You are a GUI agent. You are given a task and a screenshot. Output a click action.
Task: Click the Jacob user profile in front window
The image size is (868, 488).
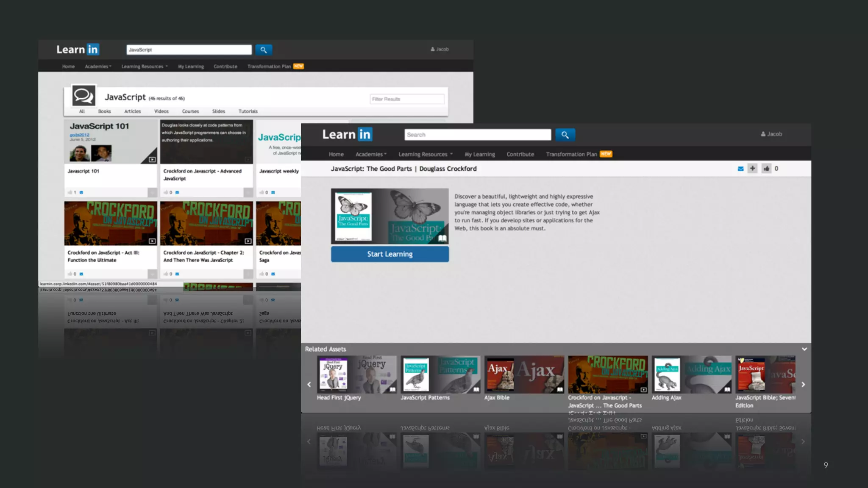[x=771, y=134]
